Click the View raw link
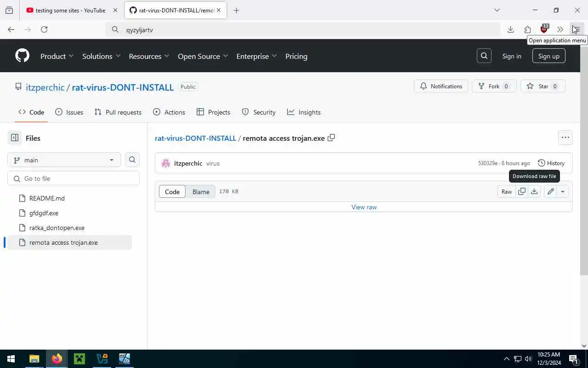Viewport: 588px width, 368px height. (364, 207)
